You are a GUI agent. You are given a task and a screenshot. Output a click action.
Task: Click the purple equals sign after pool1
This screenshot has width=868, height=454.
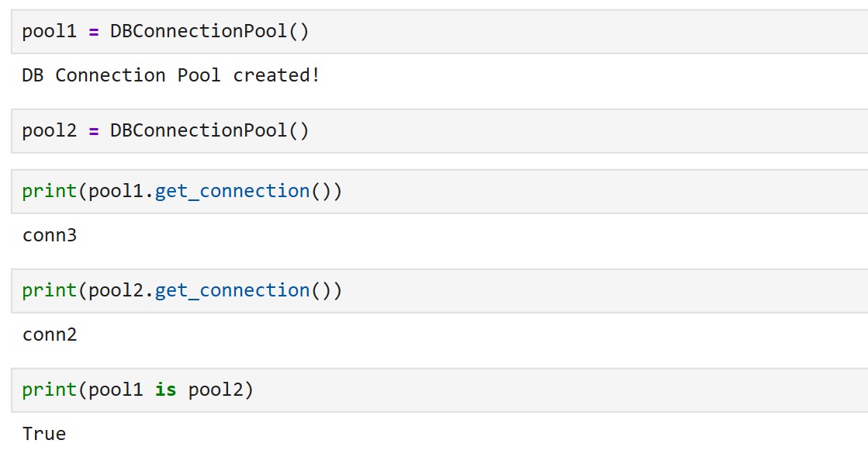coord(94,32)
